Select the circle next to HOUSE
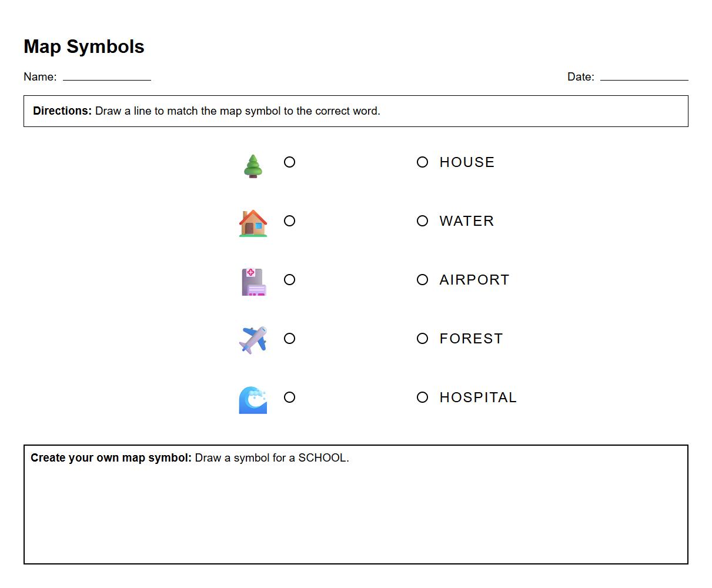Image resolution: width=712 pixels, height=588 pixels. [422, 162]
